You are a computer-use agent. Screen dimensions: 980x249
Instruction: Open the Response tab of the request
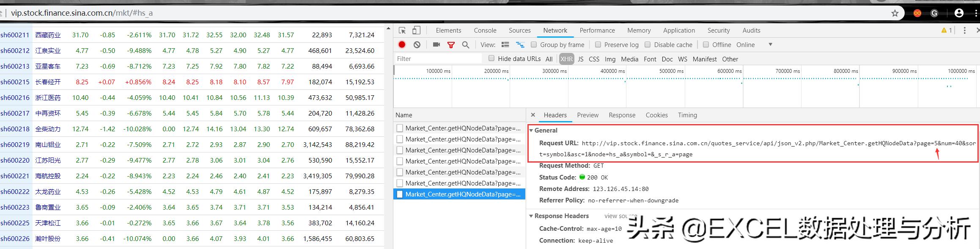click(x=622, y=115)
